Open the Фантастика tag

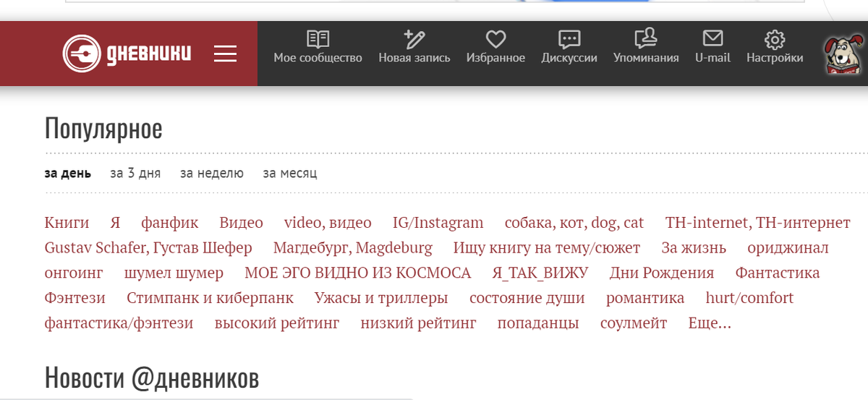pyautogui.click(x=778, y=273)
